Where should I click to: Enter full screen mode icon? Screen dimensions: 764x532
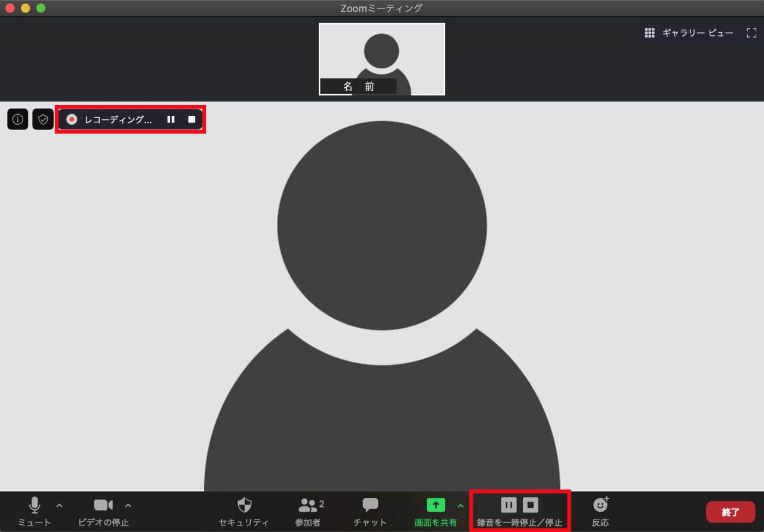[751, 33]
